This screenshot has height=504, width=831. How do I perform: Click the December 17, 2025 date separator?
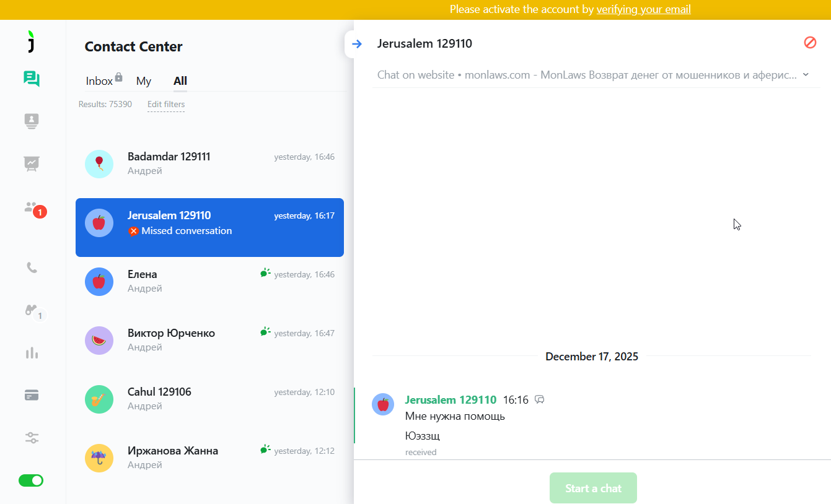tap(591, 356)
